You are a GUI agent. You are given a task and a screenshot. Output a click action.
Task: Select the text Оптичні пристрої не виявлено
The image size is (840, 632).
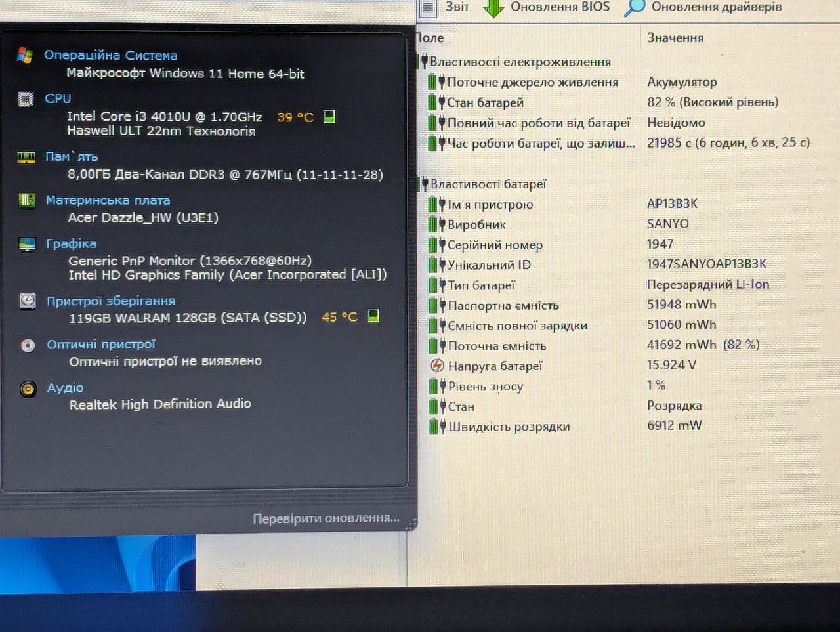165,361
